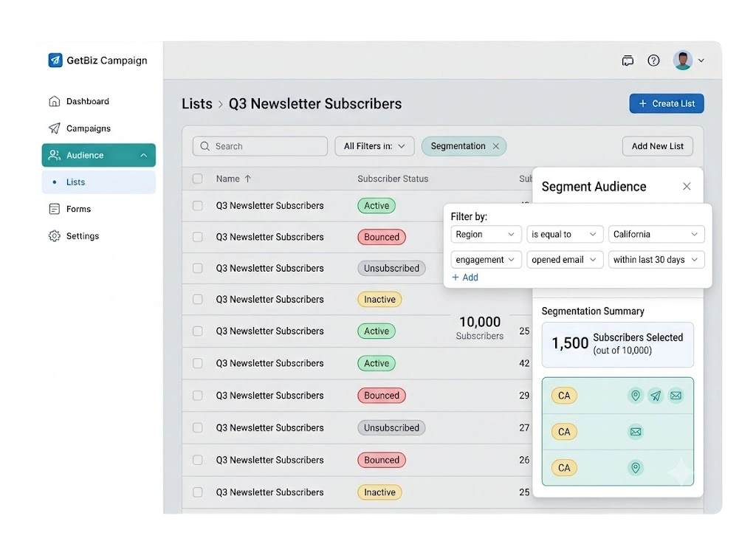Open the chat messages icon in header
This screenshot has width=756, height=547.
[x=628, y=61]
